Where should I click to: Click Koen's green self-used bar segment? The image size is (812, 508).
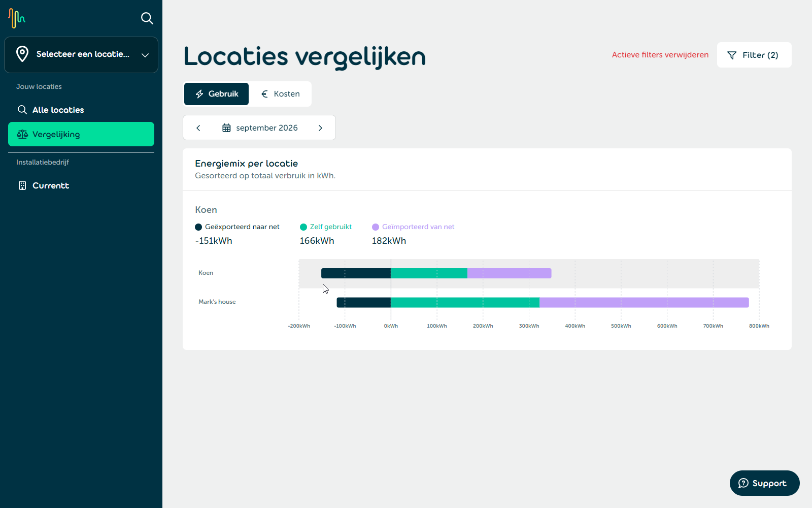tap(429, 273)
